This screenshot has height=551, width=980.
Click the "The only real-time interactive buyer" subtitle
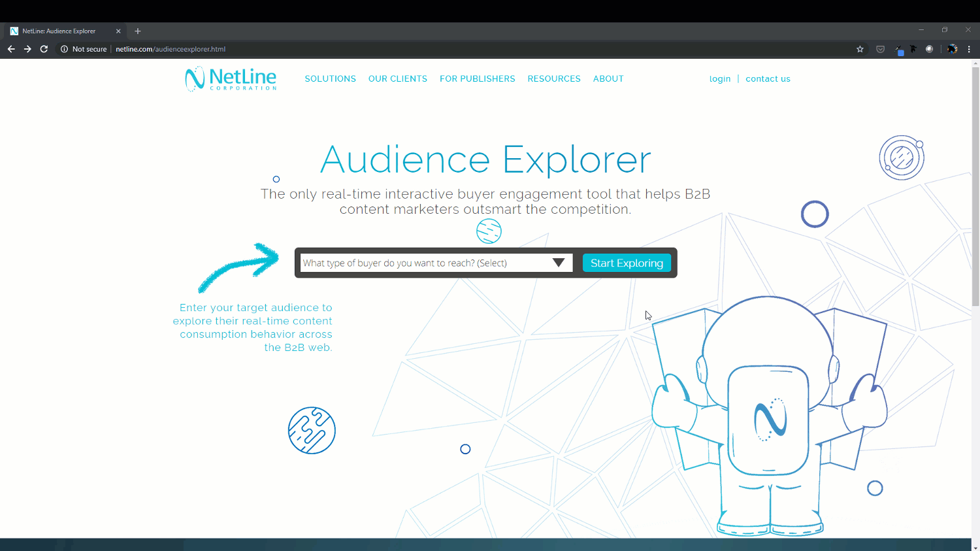coord(485,201)
